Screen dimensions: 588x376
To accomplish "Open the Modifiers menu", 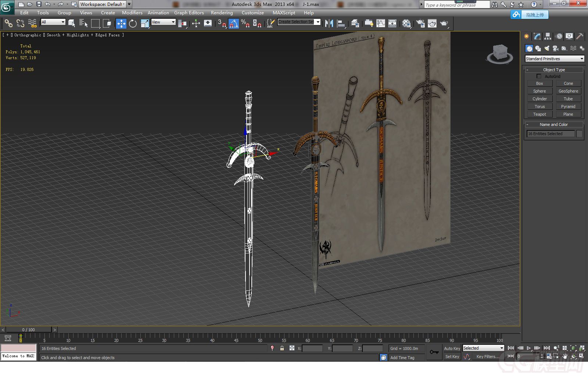I will (x=132, y=12).
